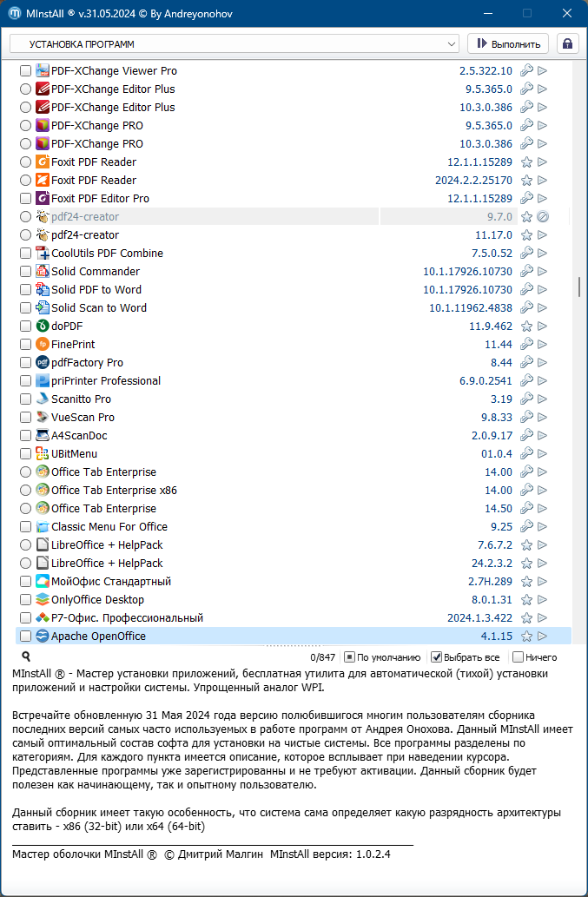Click the version 2.7H.289 value
Screen dimensions: 588x897
click(x=490, y=581)
